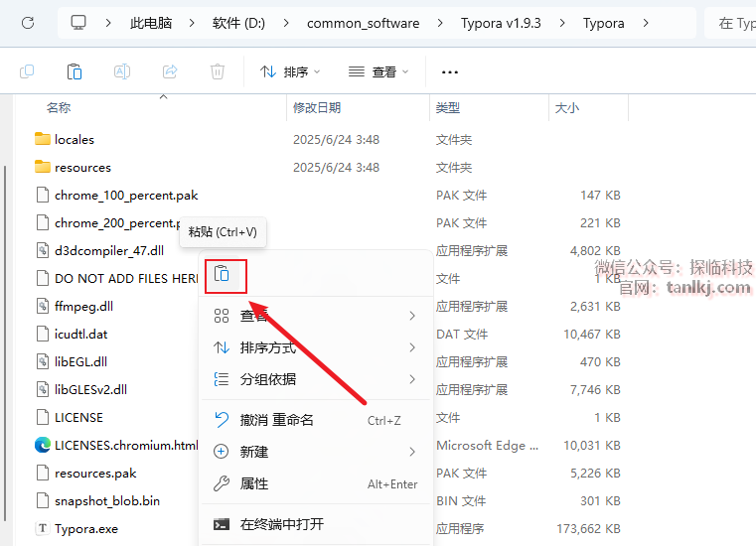Navigate to 软件 (D:) in breadcrumb
Viewport: 756px width, 546px height.
[x=238, y=23]
